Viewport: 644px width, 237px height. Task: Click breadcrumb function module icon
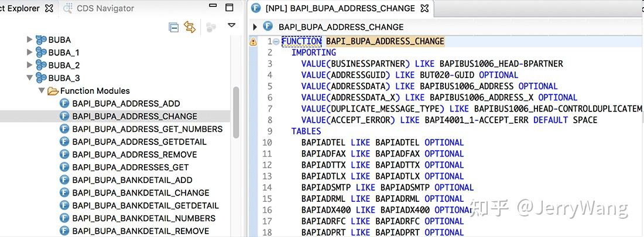click(x=268, y=27)
